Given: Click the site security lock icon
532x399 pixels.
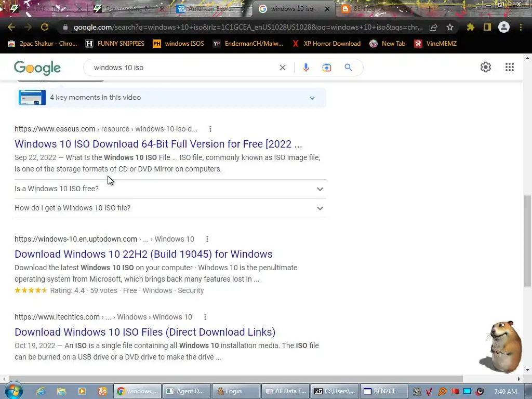Looking at the screenshot, I should 65,27.
